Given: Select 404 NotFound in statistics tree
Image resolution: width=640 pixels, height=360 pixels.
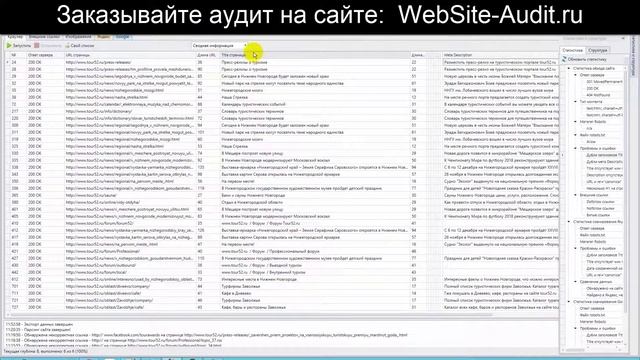Looking at the screenshot, I should (x=598, y=95).
